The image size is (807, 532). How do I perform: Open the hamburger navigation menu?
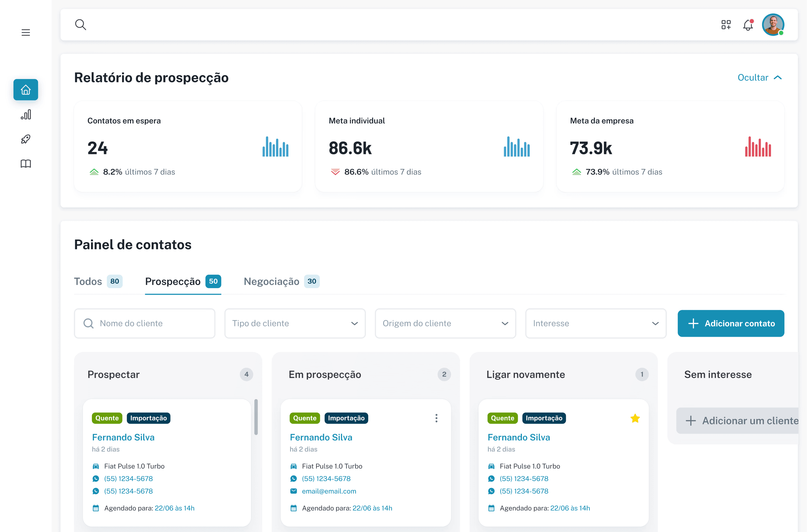pyautogui.click(x=26, y=32)
